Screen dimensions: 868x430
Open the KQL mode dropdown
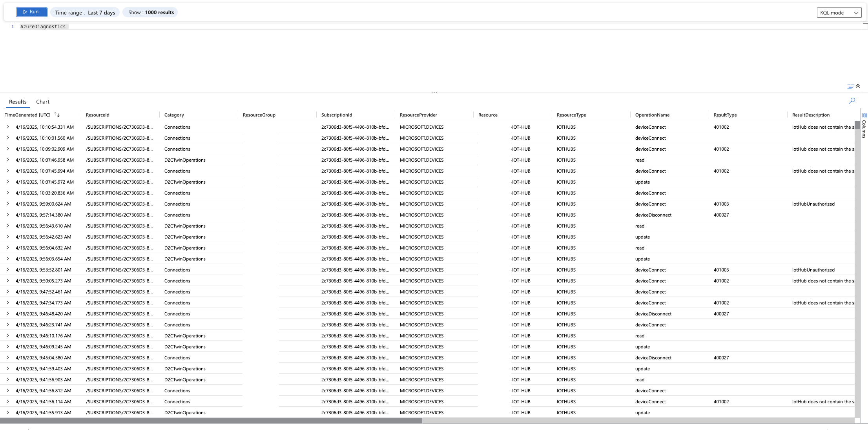pos(839,13)
